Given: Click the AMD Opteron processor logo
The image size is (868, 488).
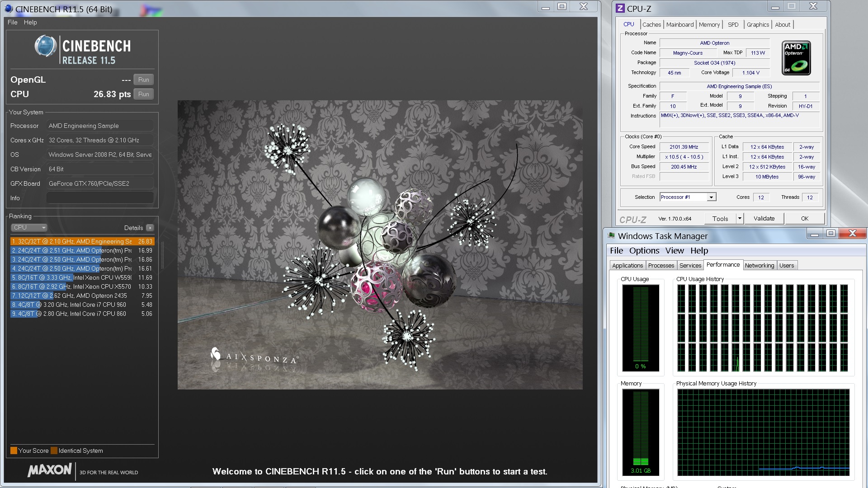Looking at the screenshot, I should tap(796, 58).
